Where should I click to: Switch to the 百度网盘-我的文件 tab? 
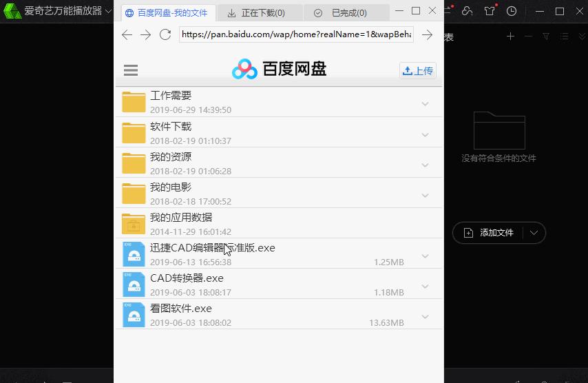tap(168, 13)
